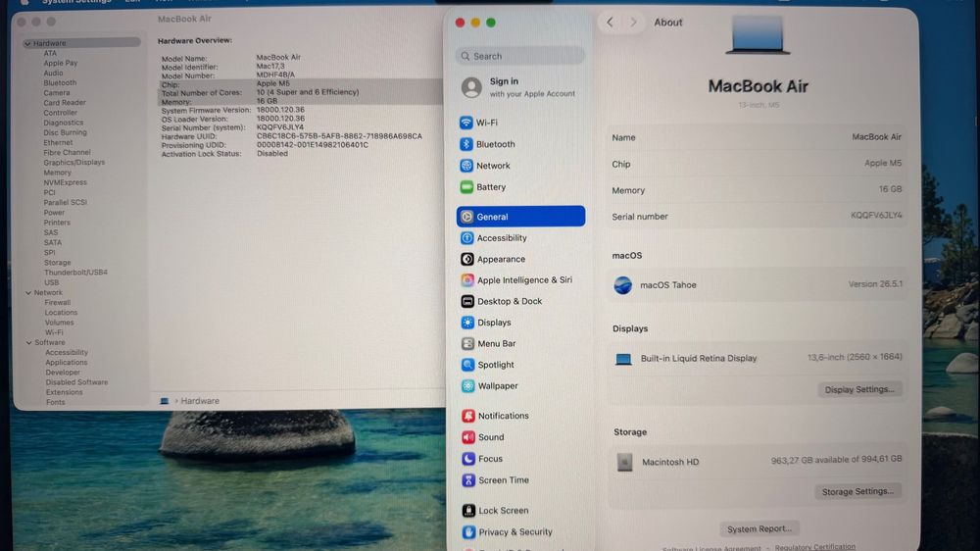Viewport: 980px width, 551px height.
Task: Click in the Settings Search field
Action: pyautogui.click(x=520, y=56)
